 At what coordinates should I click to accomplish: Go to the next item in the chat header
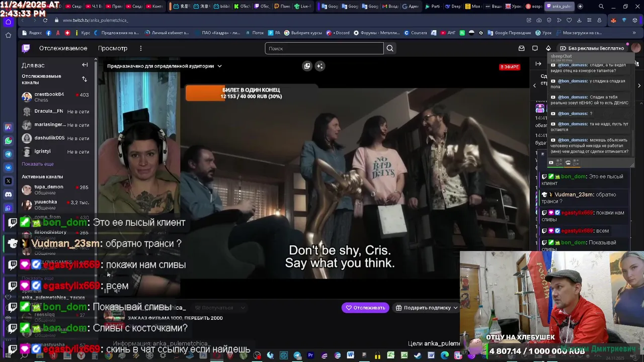click(x=639, y=85)
